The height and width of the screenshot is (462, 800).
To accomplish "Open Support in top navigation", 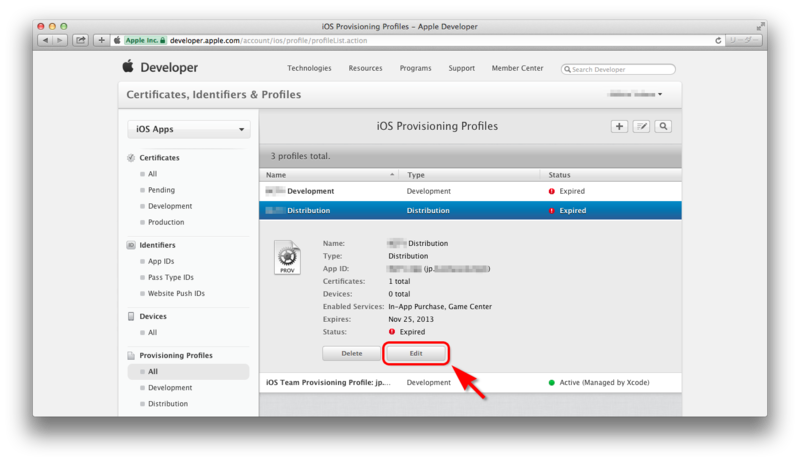I will click(461, 68).
